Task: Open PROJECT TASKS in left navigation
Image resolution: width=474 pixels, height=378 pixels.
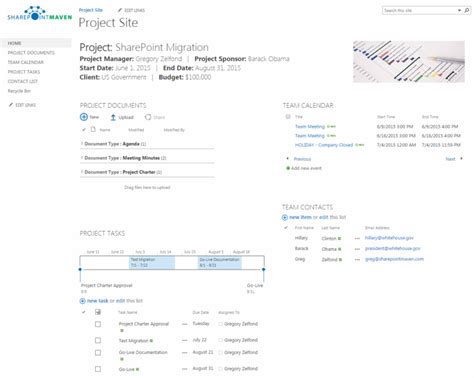Action: (24, 72)
